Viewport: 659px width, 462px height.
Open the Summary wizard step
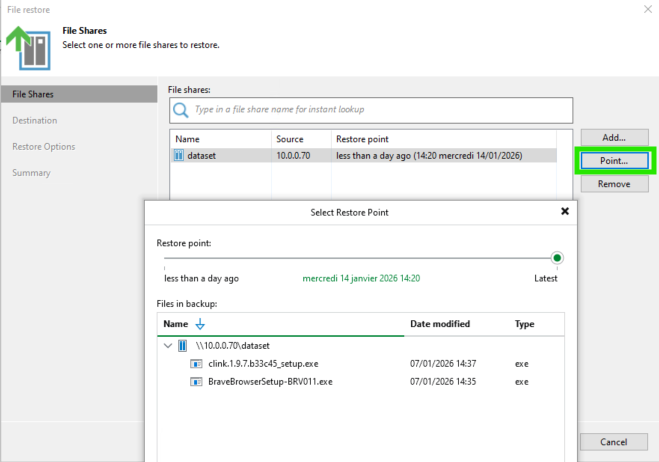(30, 173)
